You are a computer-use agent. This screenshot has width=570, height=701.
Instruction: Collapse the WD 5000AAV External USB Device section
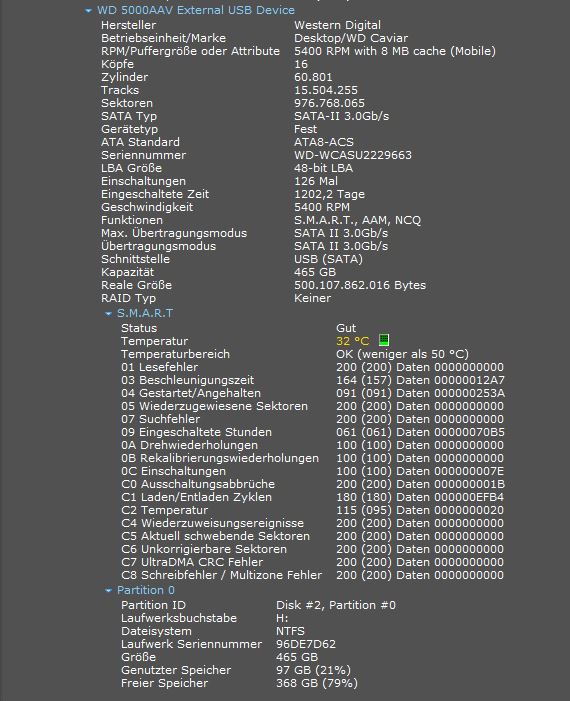pyautogui.click(x=89, y=11)
